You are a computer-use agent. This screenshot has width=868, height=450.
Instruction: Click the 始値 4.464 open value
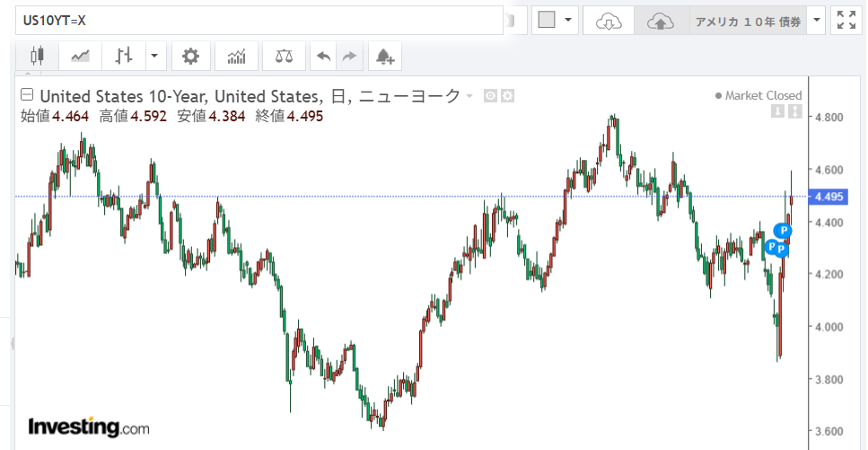click(54, 117)
